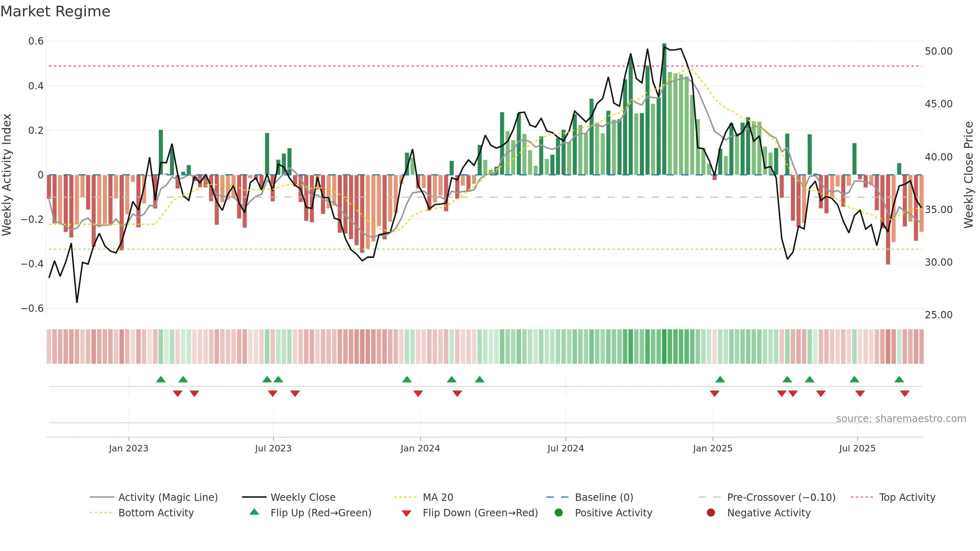This screenshot has width=980, height=551.
Task: Click the Jul 2023 x-axis label
Action: click(273, 448)
